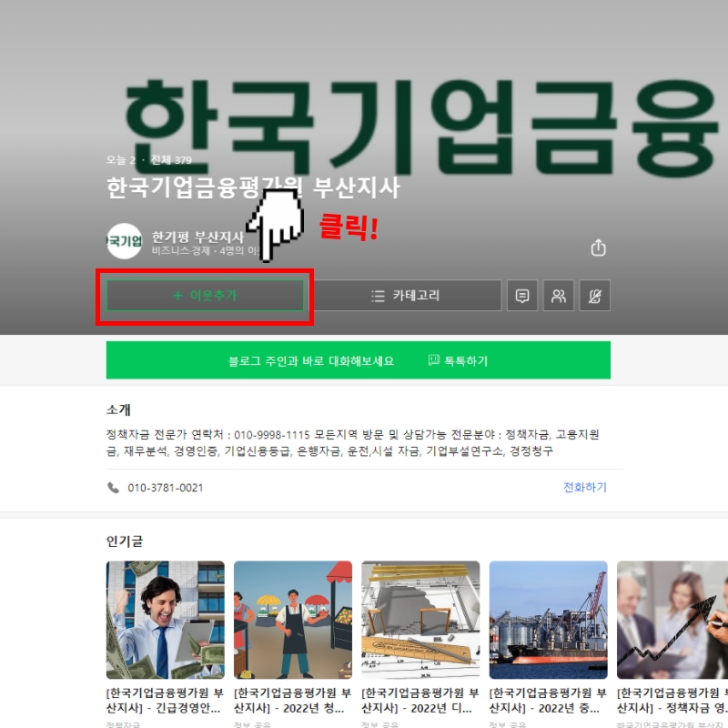The width and height of the screenshot is (728, 728).
Task: Open the guestbook comment icon button
Action: coord(522,295)
